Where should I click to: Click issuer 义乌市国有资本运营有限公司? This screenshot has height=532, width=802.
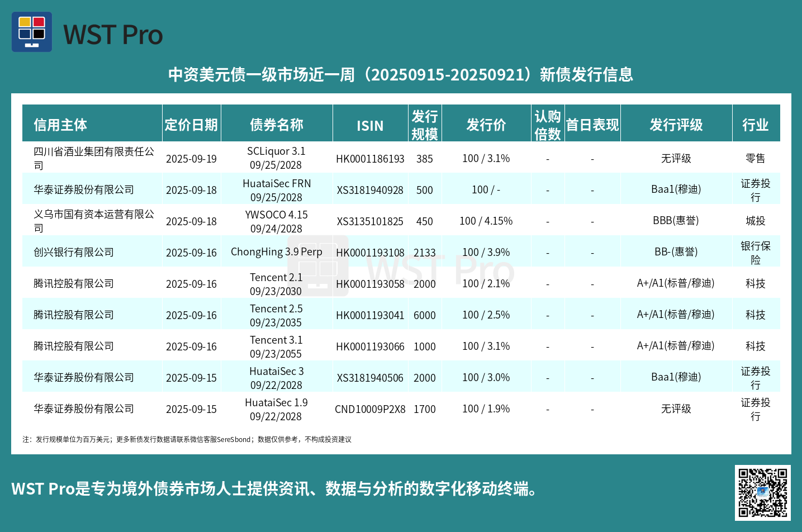click(94, 221)
